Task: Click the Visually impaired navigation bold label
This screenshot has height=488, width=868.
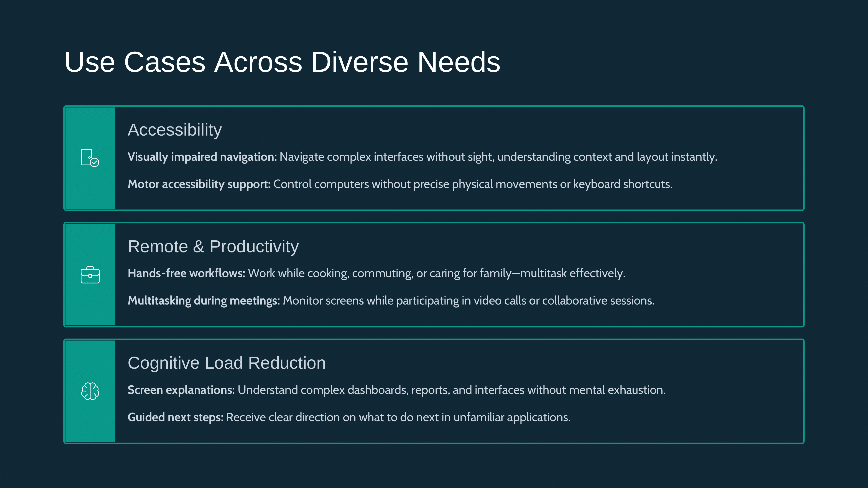Action: pyautogui.click(x=202, y=157)
